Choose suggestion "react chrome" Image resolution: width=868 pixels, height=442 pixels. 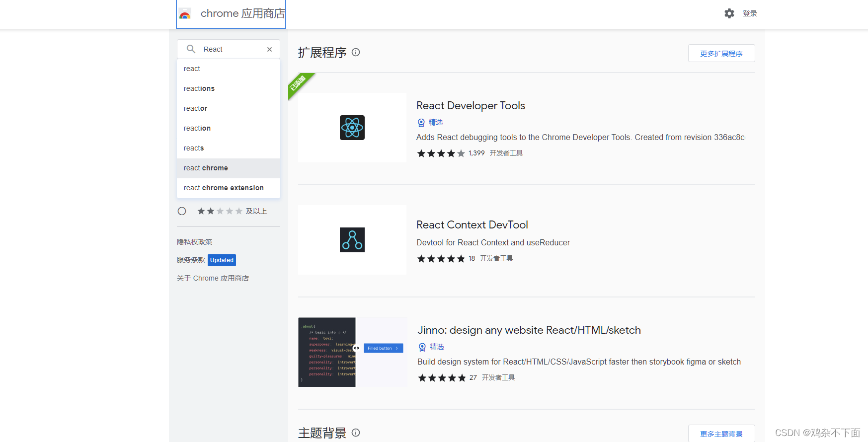(x=229, y=168)
